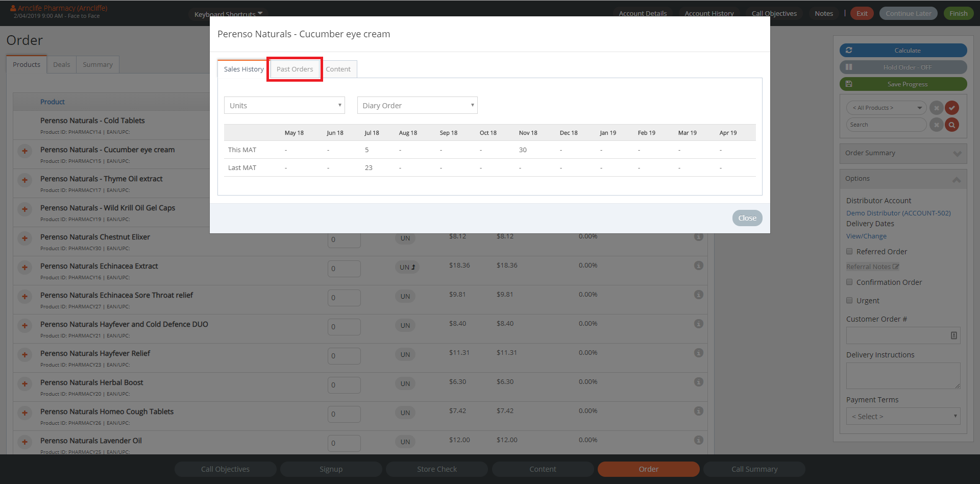Open the Content tab in the dialog
980x484 pixels.
click(338, 69)
